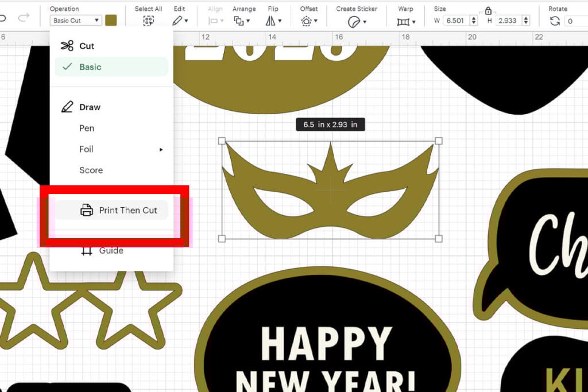The height and width of the screenshot is (392, 588).
Task: Click the width field showing 6.501
Action: pos(456,21)
